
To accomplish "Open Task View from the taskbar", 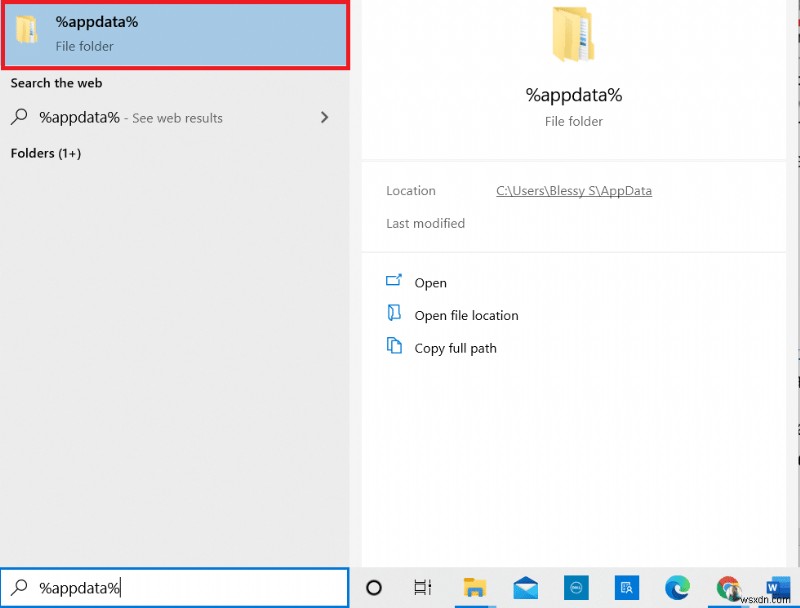I will coord(422,588).
